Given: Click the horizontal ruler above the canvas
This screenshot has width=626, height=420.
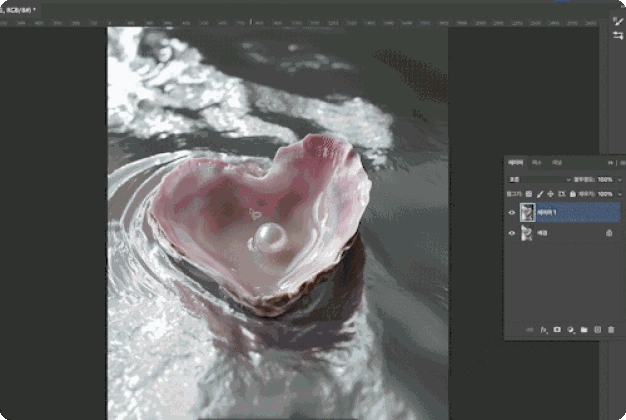Looking at the screenshot, I should pos(299,23).
